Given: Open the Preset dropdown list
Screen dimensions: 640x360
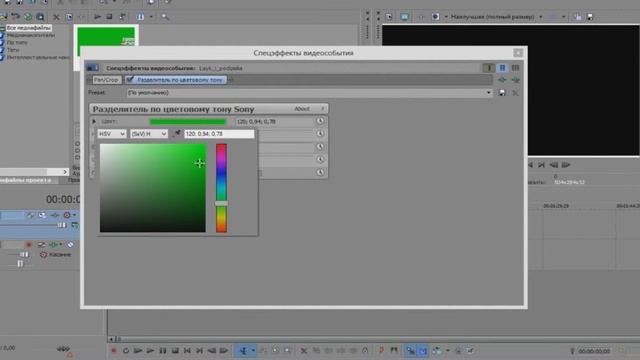Looking at the screenshot, I should pos(489,93).
